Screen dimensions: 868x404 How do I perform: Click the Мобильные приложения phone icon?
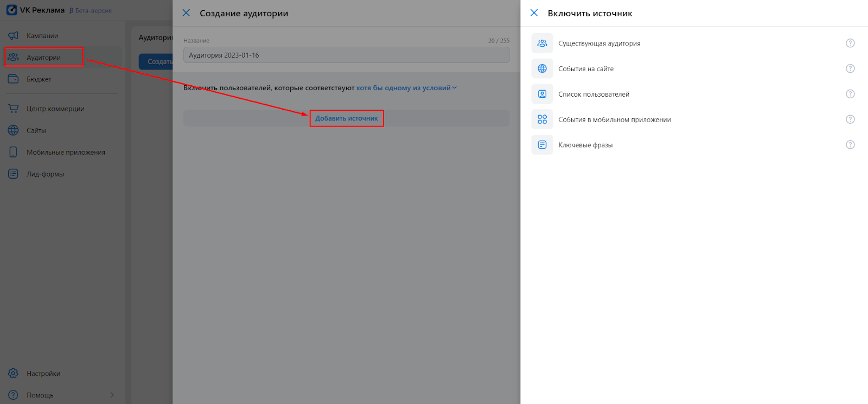click(14, 152)
